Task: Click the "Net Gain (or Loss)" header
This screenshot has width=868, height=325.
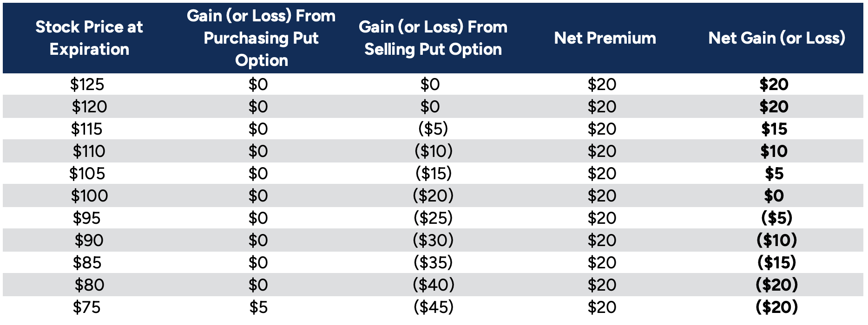Action: 776,38
